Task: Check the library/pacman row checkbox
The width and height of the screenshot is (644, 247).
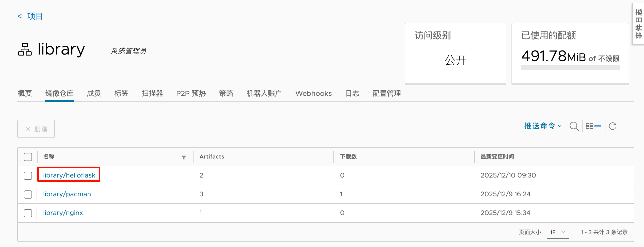Action: tap(28, 194)
